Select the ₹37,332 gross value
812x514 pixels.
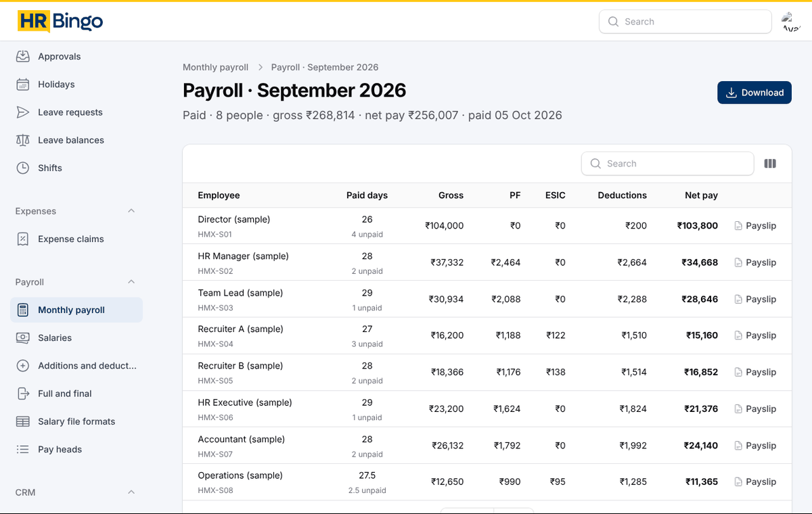(x=447, y=262)
